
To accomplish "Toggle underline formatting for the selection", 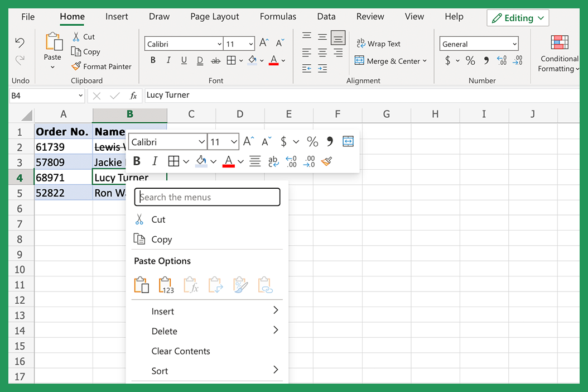I will pos(184,60).
